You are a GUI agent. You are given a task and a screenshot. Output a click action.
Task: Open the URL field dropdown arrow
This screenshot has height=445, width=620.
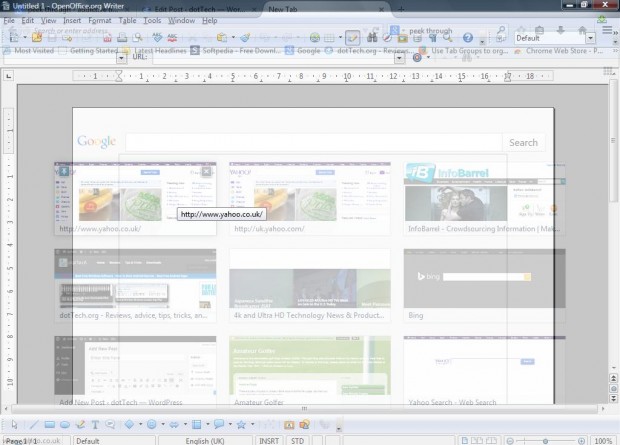click(399, 58)
